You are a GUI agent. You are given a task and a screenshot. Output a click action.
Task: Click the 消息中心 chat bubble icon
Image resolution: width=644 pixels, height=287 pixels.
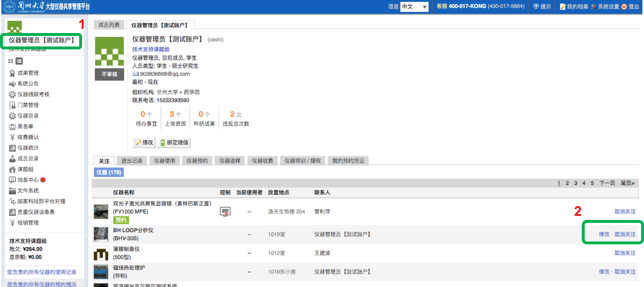pos(12,180)
